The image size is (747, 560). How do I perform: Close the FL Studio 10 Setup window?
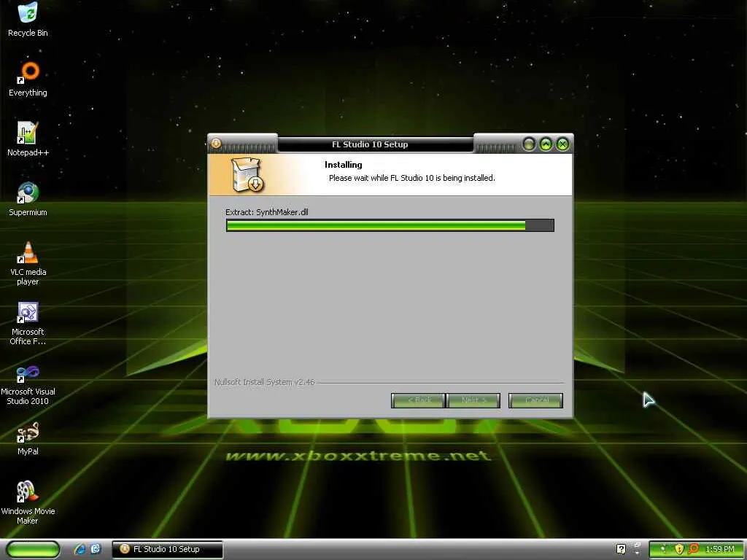click(562, 144)
